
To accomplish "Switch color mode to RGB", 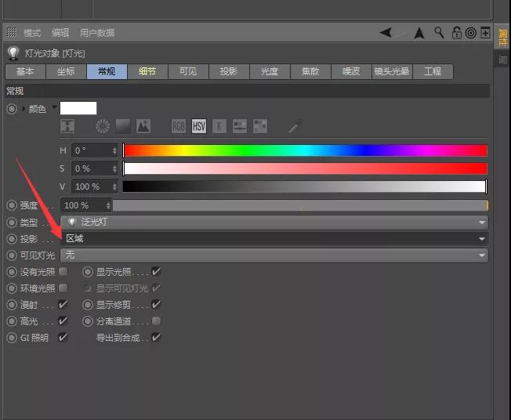I will 179,126.
